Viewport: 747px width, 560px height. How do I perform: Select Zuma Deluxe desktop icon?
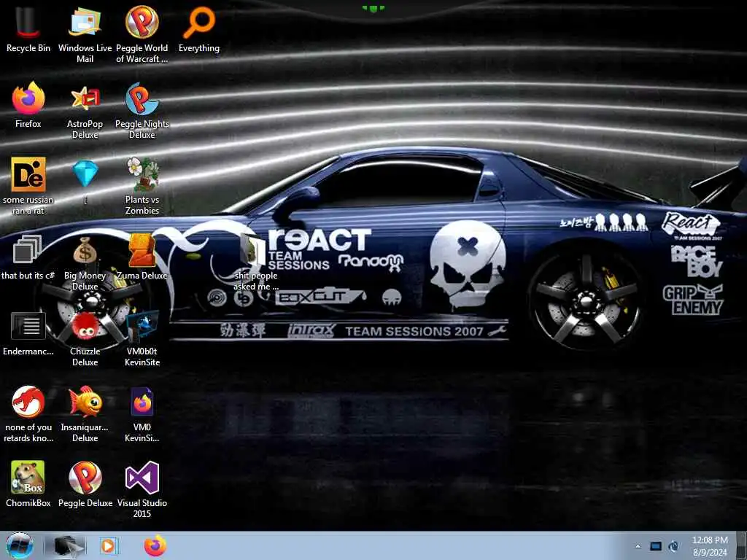[x=142, y=257]
